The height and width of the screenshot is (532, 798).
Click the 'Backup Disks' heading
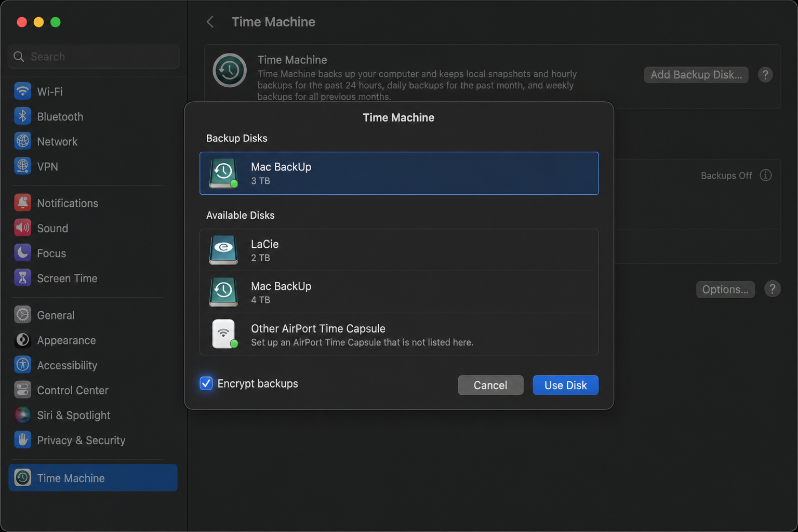[x=236, y=138]
